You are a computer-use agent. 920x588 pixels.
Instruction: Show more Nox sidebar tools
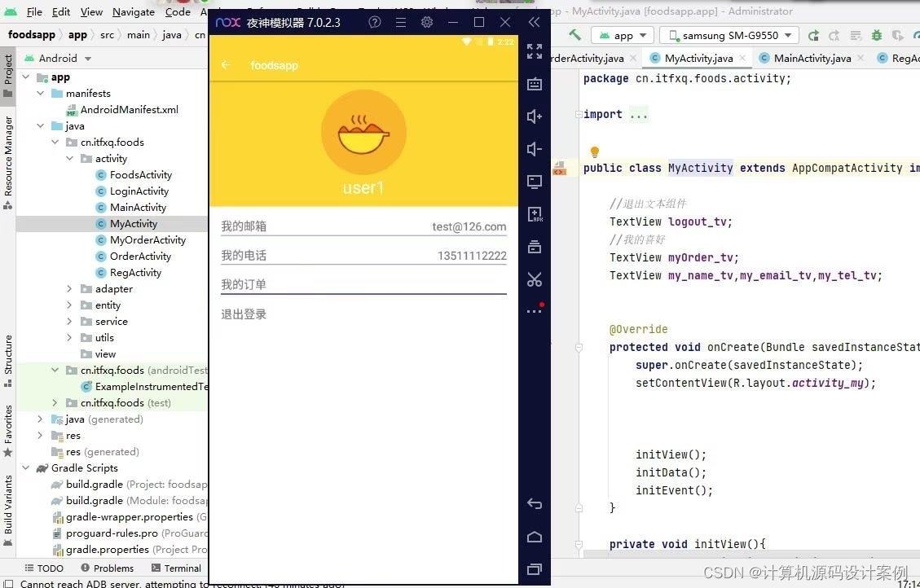(535, 309)
